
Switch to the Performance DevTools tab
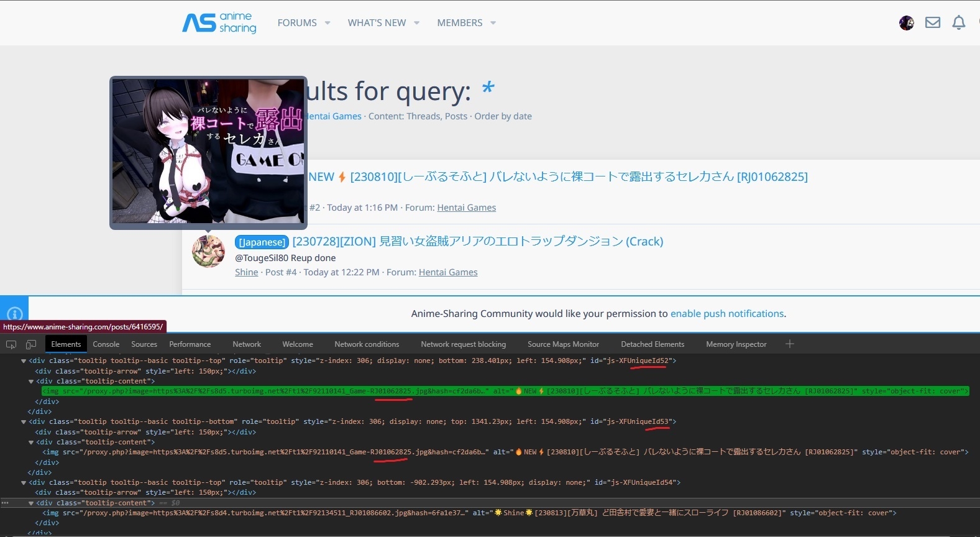(190, 344)
